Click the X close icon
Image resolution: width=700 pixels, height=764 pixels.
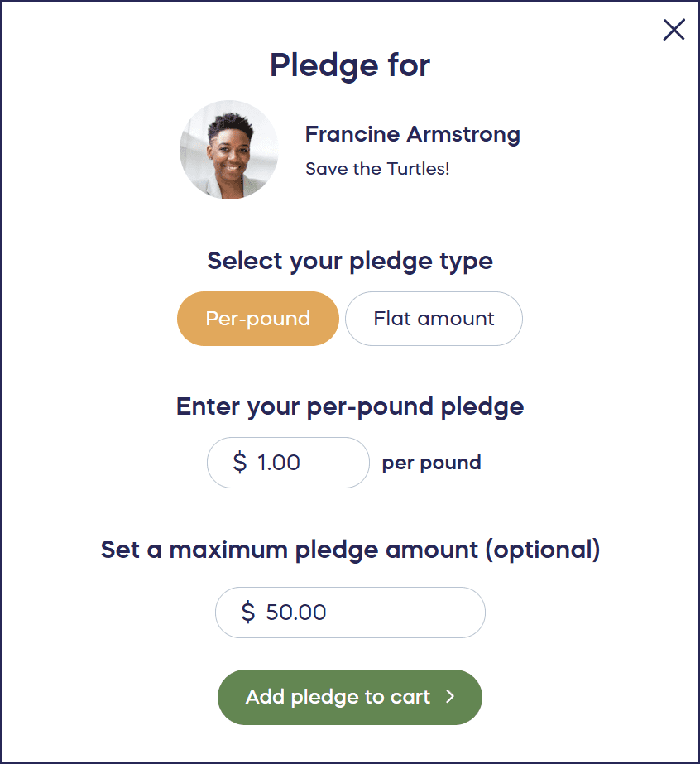[x=674, y=29]
